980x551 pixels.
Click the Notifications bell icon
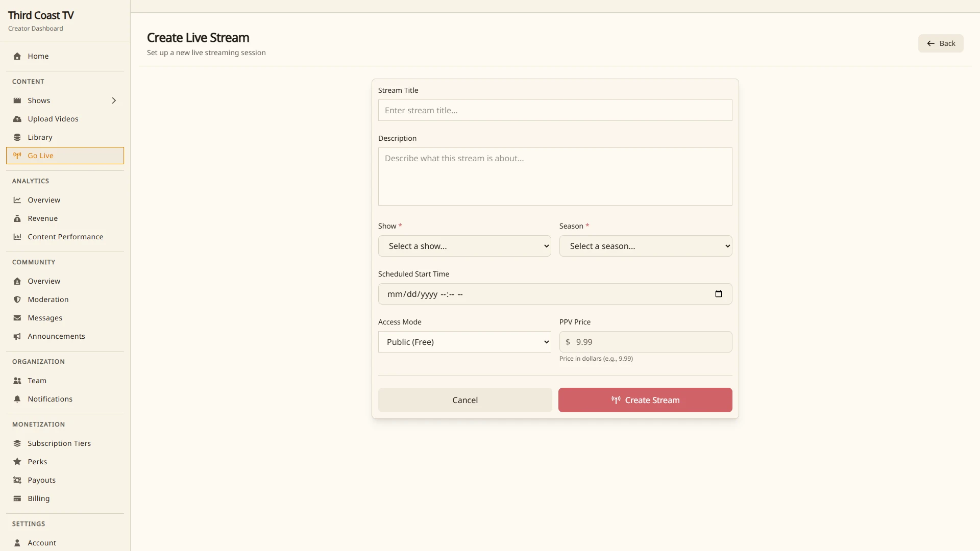click(x=17, y=399)
